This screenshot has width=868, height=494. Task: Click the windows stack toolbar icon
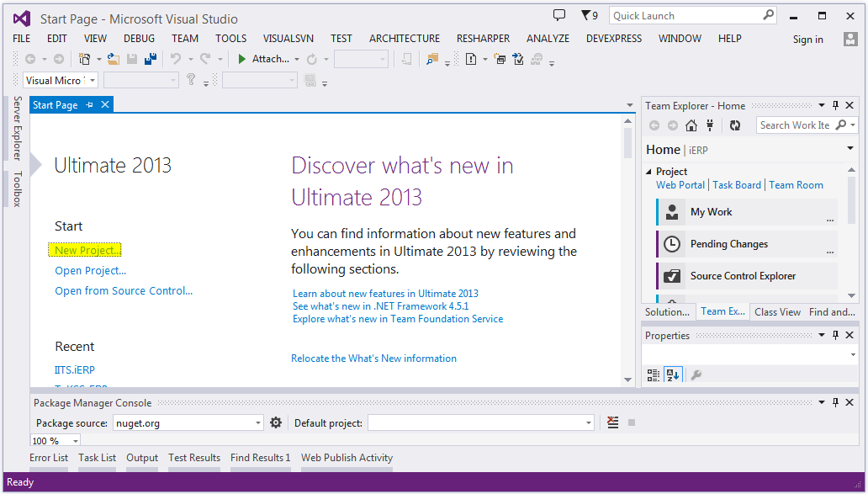500,59
